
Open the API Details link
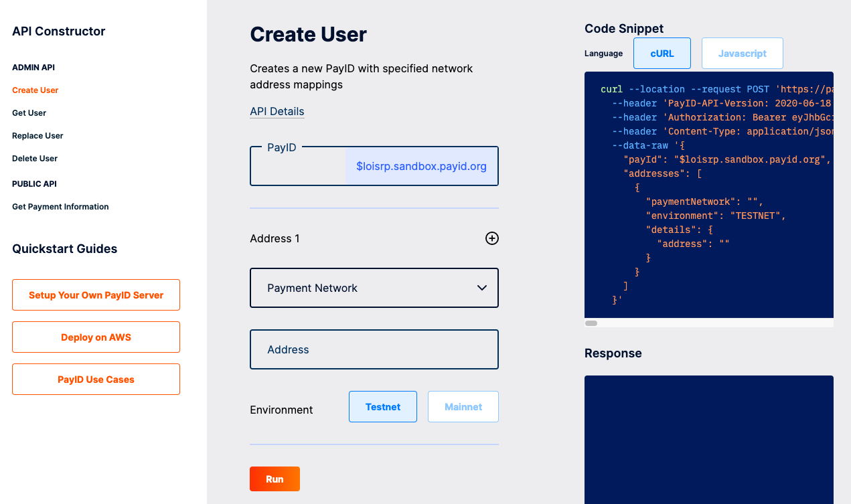point(277,111)
